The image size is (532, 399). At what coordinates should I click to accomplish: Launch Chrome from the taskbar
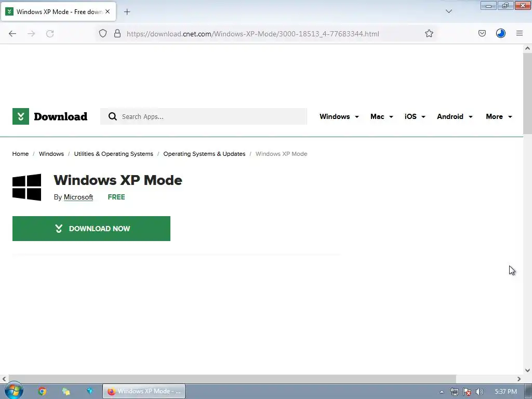(42, 391)
